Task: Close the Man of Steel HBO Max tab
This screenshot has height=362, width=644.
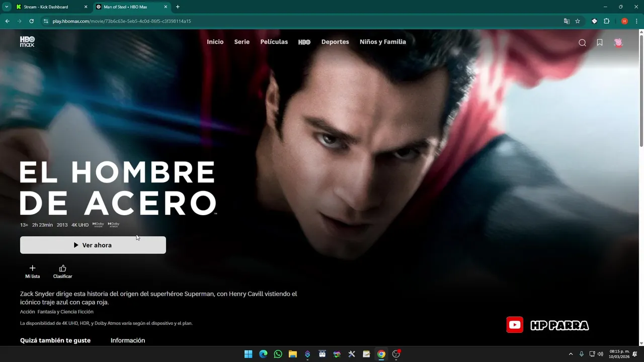Action: [166, 7]
